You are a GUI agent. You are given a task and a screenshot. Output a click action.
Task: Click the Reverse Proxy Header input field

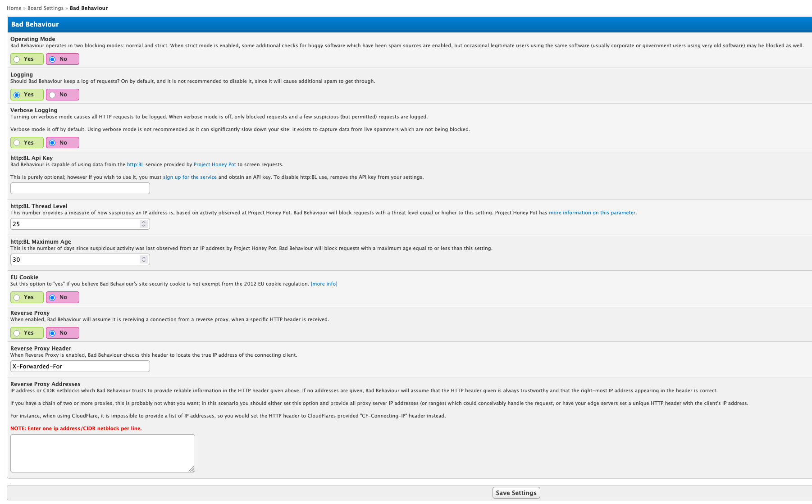click(x=80, y=366)
